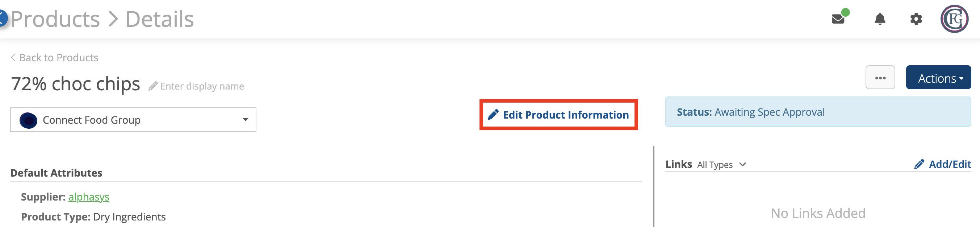Click the Products breadcrumb
The width and height of the screenshot is (980, 227).
(x=55, y=18)
